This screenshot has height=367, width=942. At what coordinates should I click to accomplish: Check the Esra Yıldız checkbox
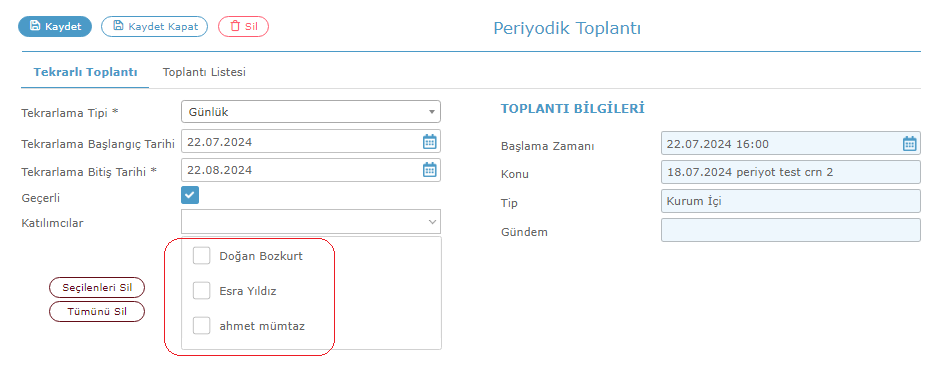point(201,291)
